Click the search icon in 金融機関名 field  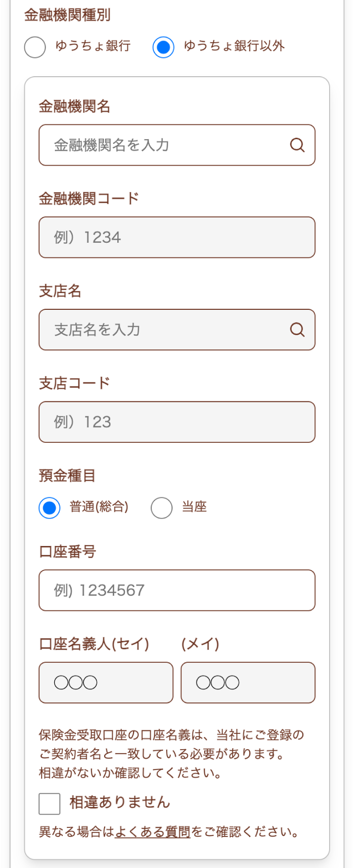point(298,145)
